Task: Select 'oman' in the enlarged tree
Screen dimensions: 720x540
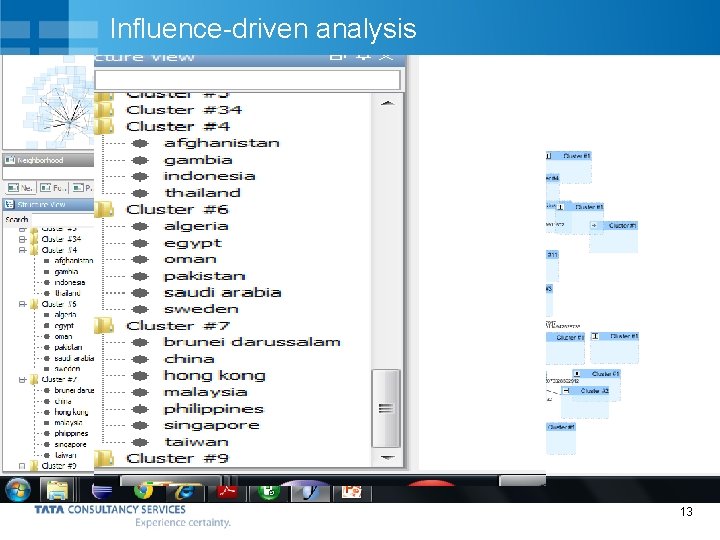Action: (x=190, y=259)
